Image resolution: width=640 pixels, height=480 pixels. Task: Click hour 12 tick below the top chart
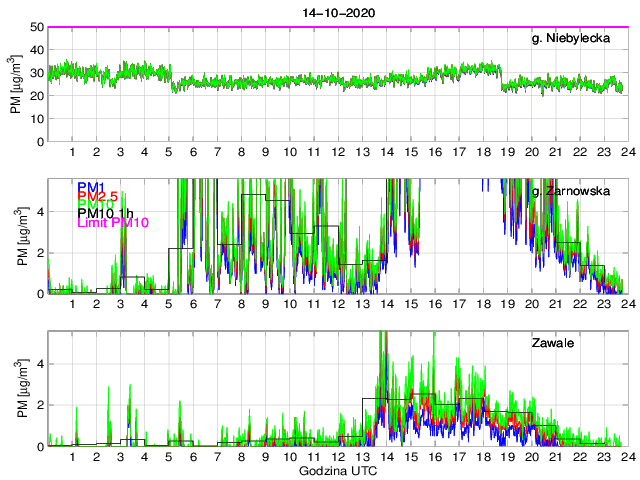[x=337, y=153]
